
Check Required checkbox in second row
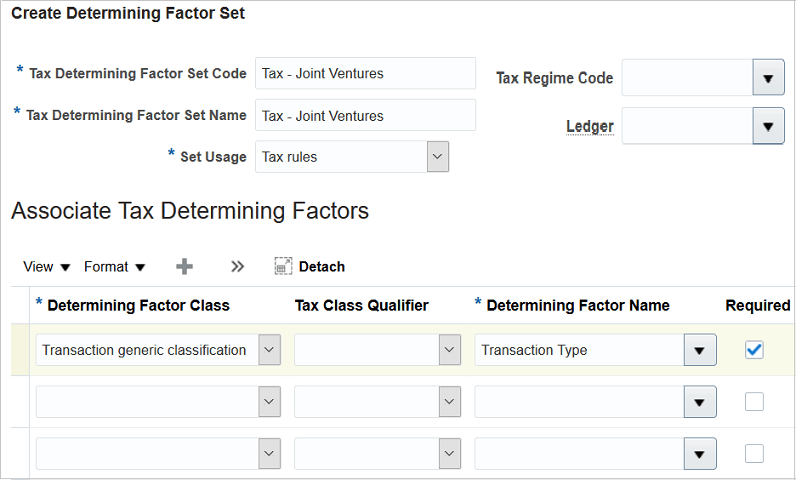pos(755,402)
